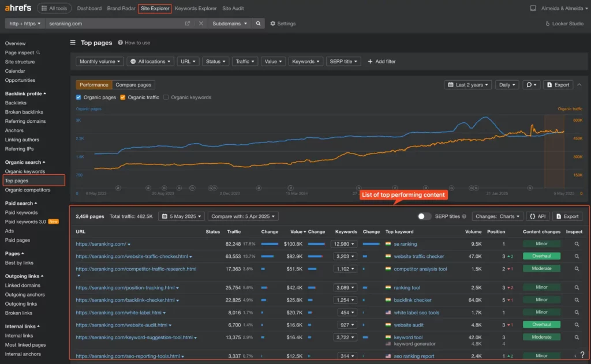Inspect the seranking.com homepage row

[577, 244]
